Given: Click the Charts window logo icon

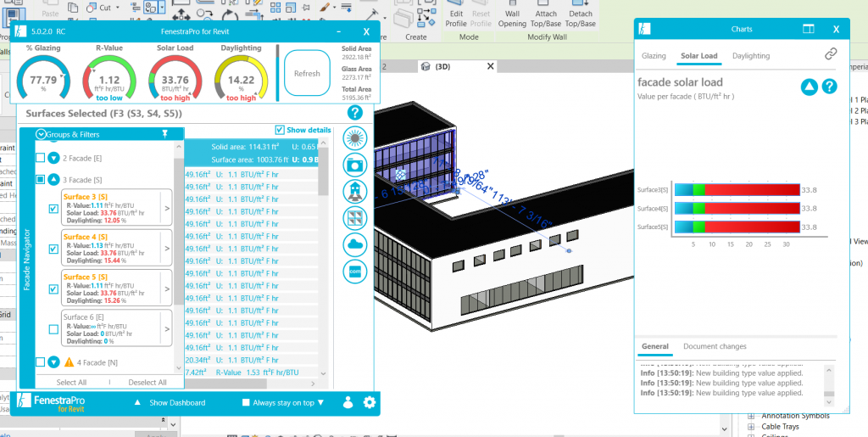Looking at the screenshot, I should [644, 30].
